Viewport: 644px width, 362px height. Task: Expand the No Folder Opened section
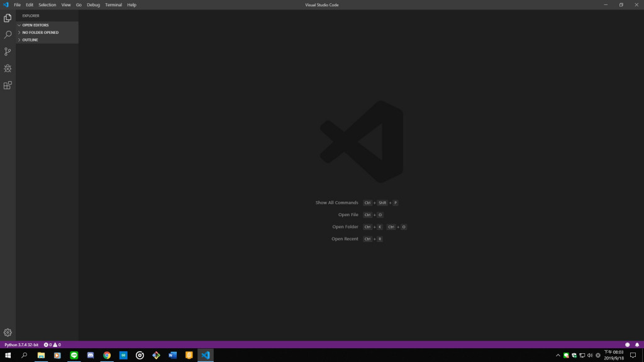47,33
